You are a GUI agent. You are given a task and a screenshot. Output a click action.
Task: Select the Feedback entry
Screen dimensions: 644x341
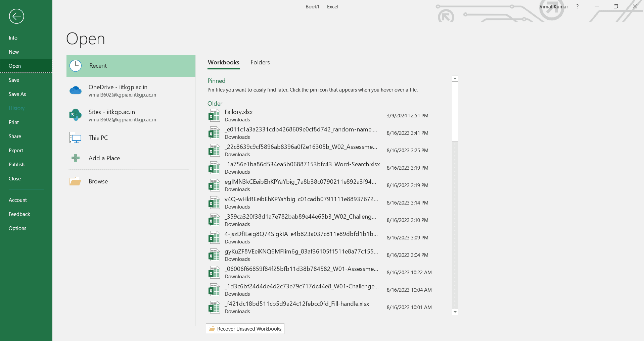coord(19,214)
